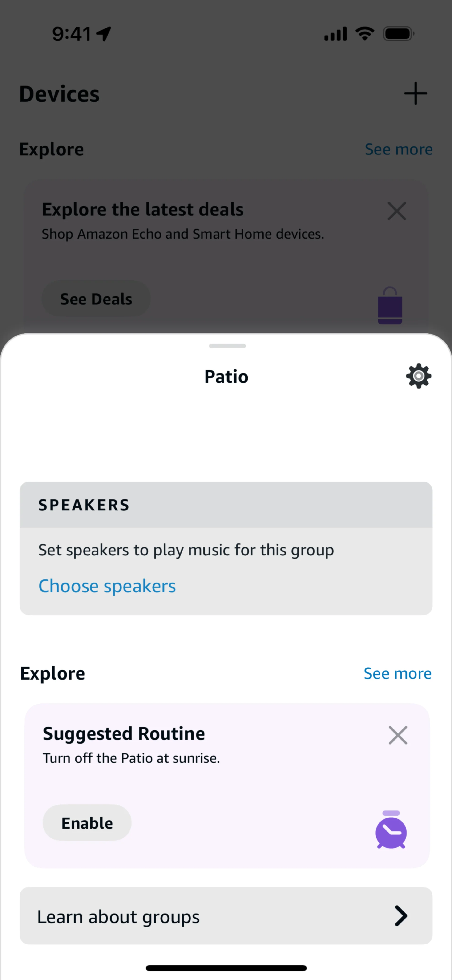
Task: Expand Learn about groups chevron
Action: click(401, 916)
